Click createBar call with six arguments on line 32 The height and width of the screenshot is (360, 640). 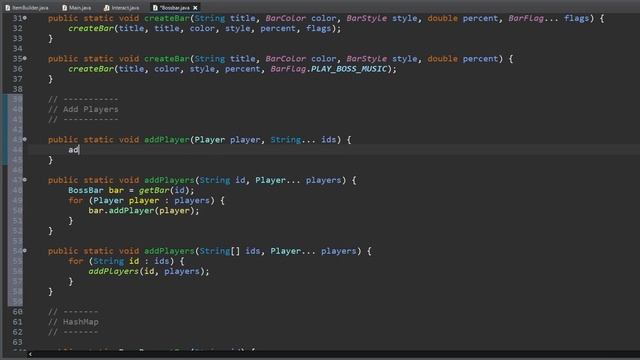pos(204,28)
